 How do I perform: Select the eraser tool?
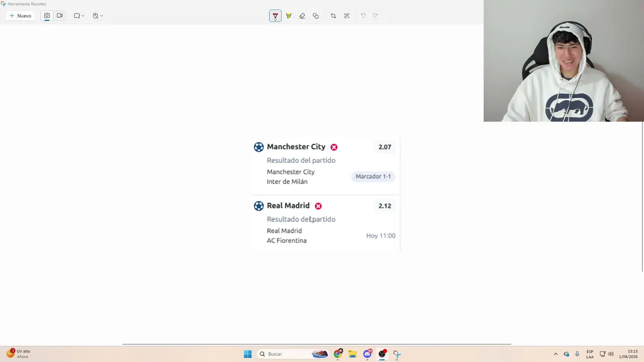pos(302,16)
